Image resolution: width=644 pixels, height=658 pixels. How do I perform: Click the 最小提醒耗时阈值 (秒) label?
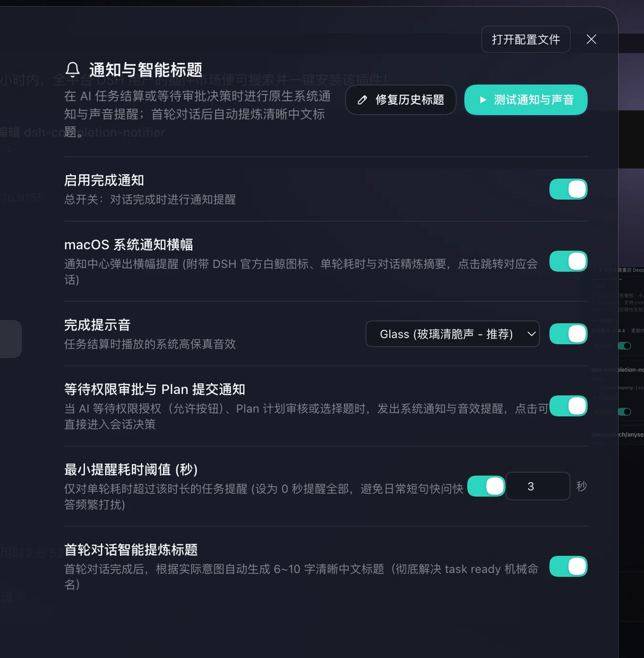(131, 469)
